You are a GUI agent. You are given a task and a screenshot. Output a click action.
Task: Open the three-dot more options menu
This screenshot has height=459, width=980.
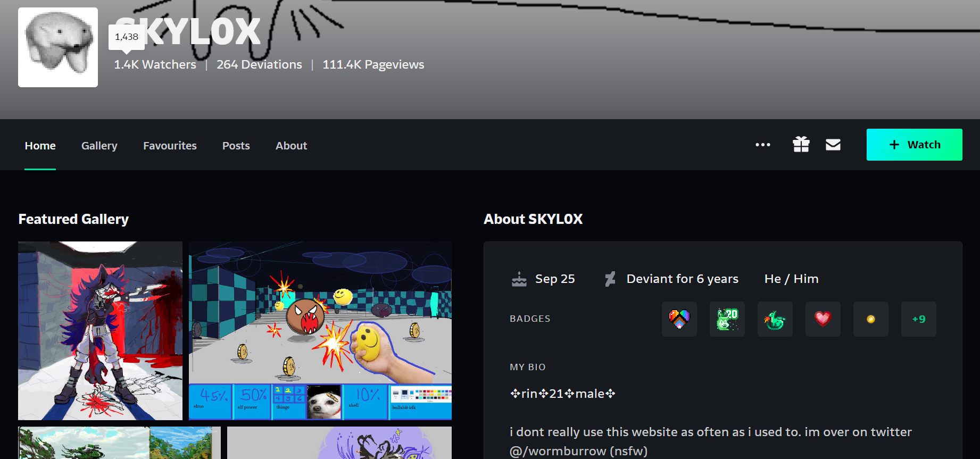coord(763,145)
